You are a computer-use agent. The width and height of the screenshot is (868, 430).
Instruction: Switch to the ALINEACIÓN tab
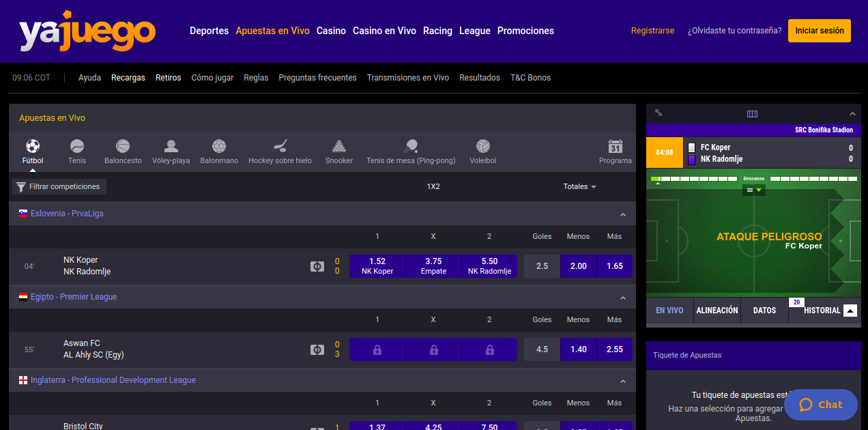[717, 311]
